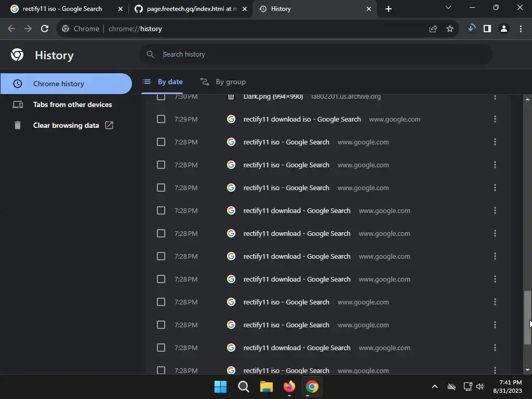
Task: Click Google favicon of rectify11 download iso entry
Action: [x=231, y=119]
